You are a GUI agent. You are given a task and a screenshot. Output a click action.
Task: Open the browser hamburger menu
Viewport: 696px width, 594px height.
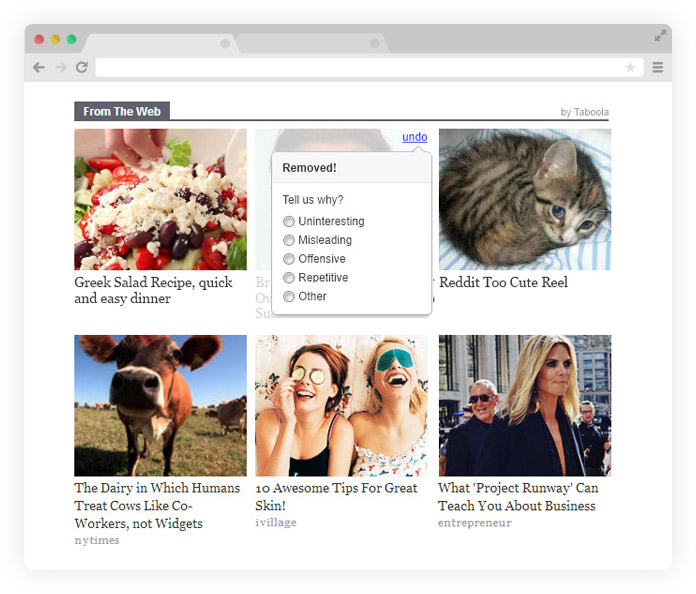658,67
